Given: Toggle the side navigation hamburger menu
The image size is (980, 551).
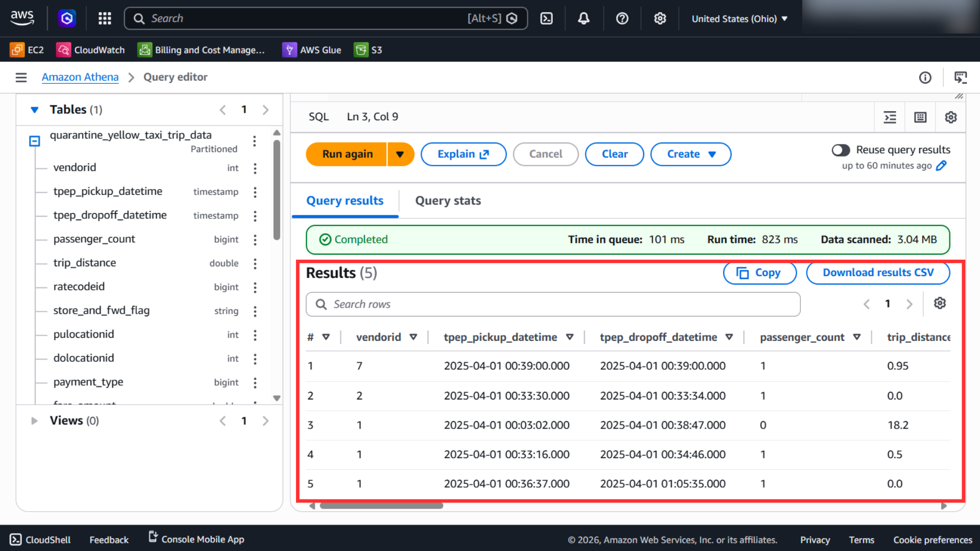Looking at the screenshot, I should (x=21, y=77).
